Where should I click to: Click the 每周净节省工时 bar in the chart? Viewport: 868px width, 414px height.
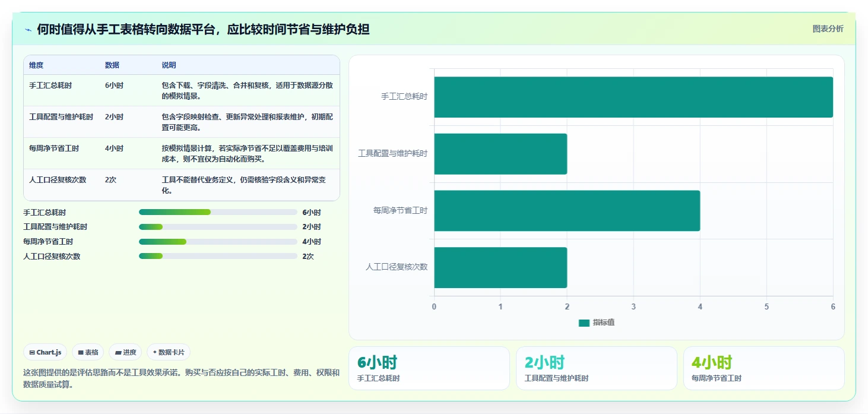click(x=567, y=211)
